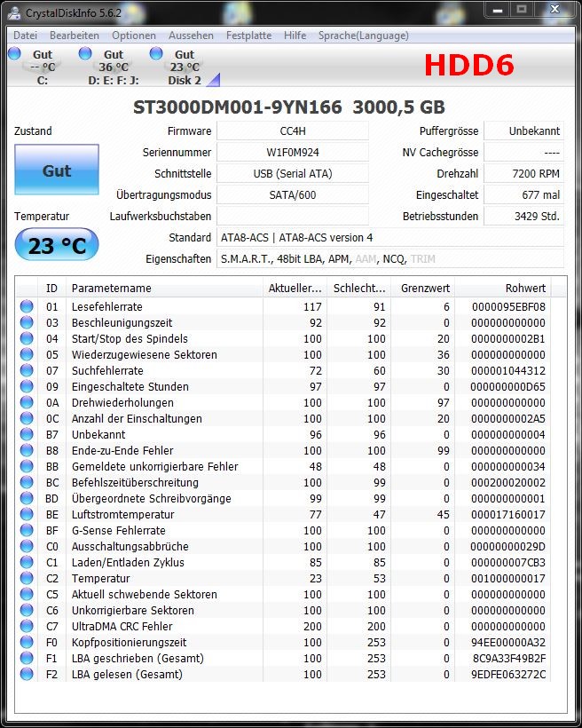
Task: Select the Disk 2 drive tab
Action: (x=185, y=67)
